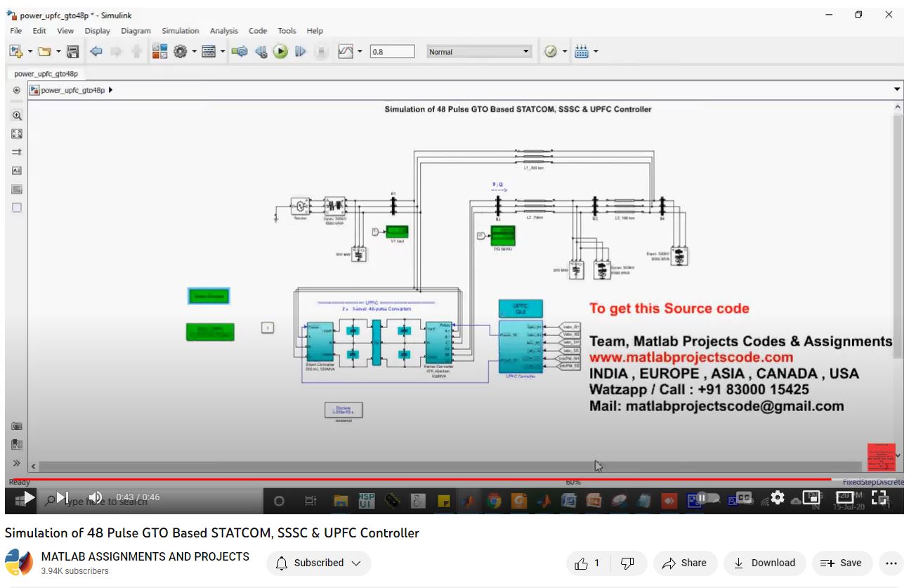
Task: Click the Annotation text palette icon
Action: 17,171
